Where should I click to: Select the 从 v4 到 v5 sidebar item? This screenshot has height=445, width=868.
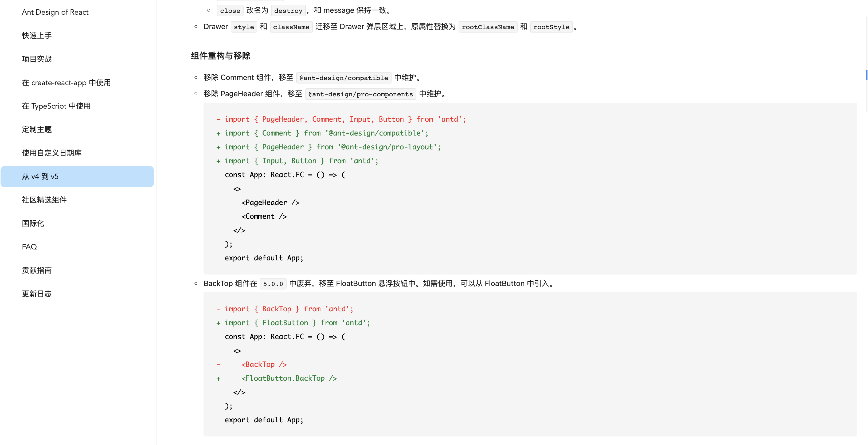(x=40, y=176)
